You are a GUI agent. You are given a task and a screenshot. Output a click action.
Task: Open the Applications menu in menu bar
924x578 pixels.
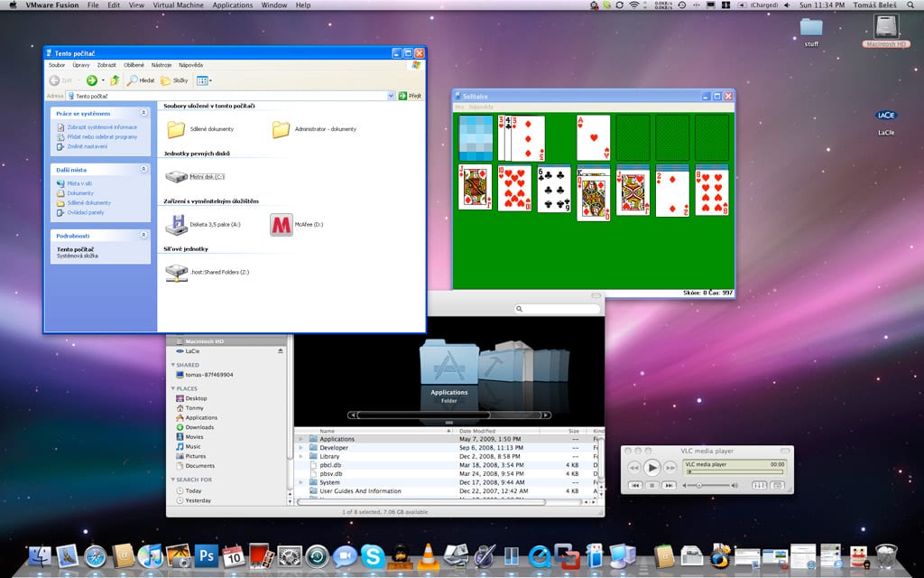232,5
